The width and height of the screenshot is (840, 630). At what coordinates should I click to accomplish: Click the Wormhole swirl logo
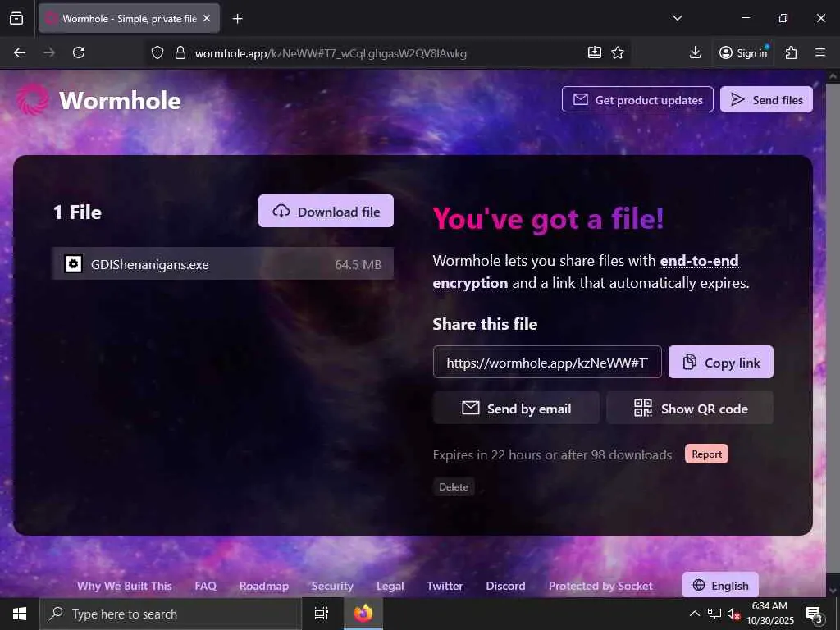[33, 99]
